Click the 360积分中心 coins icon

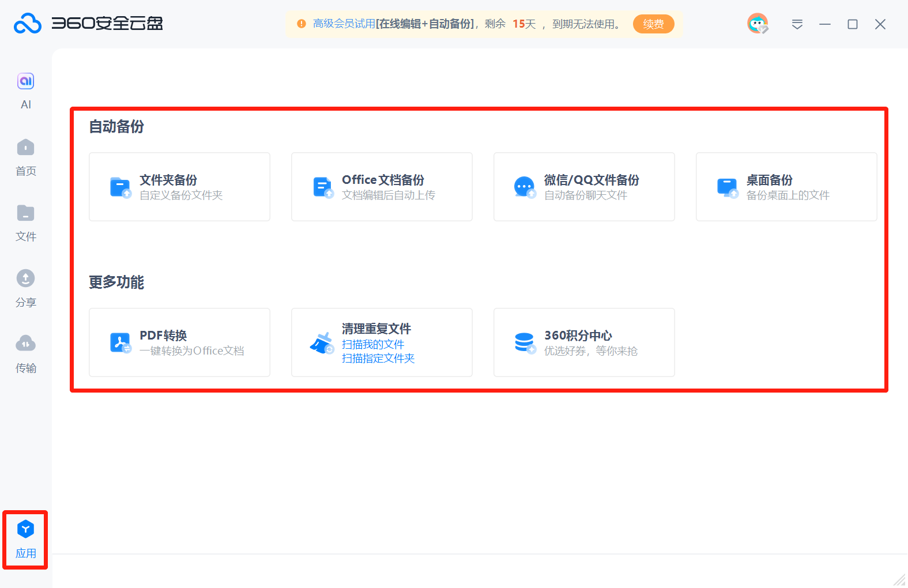[525, 343]
